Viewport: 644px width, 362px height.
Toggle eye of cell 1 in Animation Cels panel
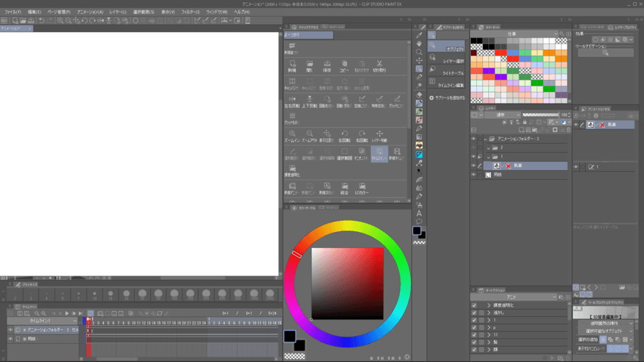(x=576, y=167)
